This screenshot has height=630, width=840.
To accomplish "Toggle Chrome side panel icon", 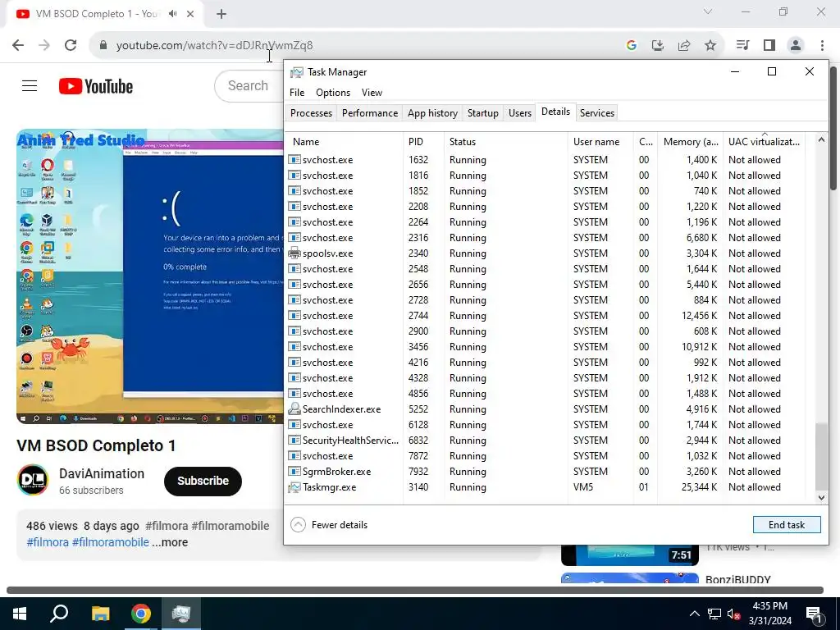I will tap(769, 46).
